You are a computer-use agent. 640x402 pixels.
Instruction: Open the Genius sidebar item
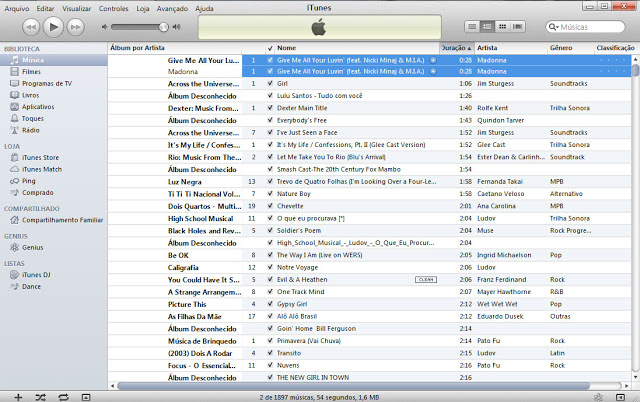point(32,246)
